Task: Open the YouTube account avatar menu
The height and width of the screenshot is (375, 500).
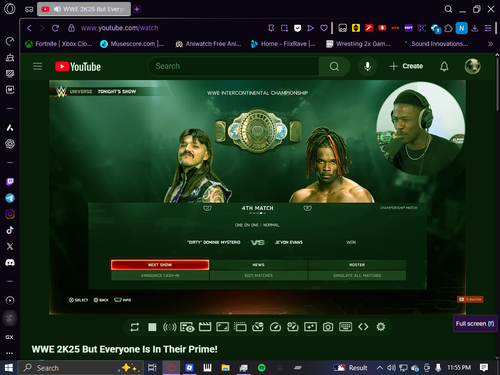Action: click(473, 66)
